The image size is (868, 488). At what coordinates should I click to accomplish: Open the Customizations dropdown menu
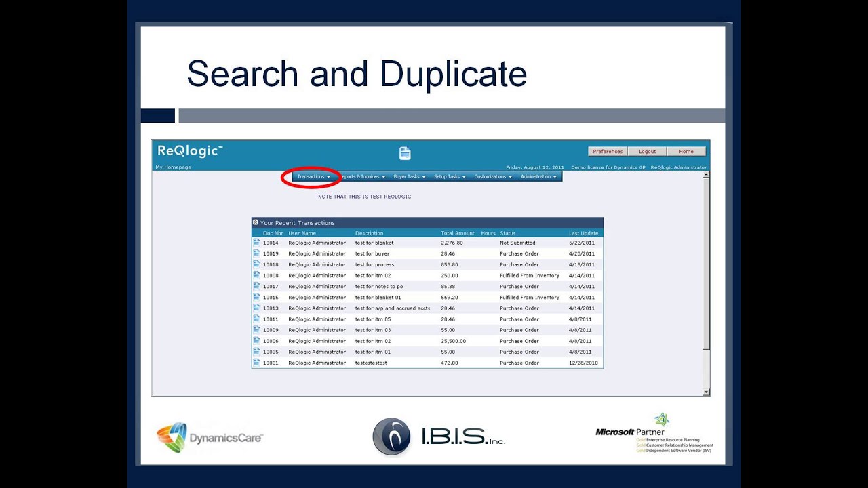[x=493, y=177]
